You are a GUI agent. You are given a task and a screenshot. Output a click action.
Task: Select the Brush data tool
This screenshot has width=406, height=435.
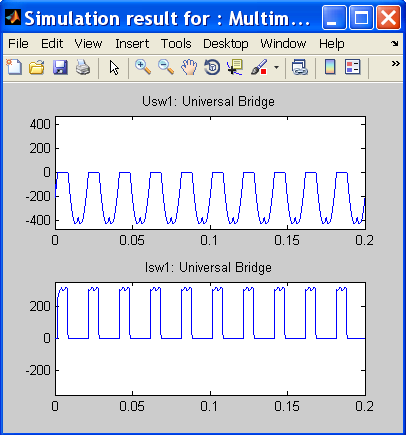tap(259, 67)
